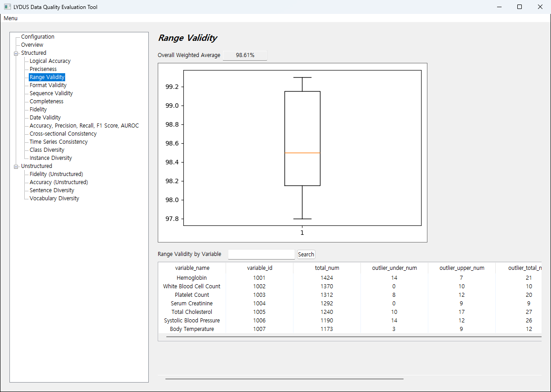This screenshot has height=392, width=551.
Task: Open Date Validity page
Action: click(x=45, y=118)
